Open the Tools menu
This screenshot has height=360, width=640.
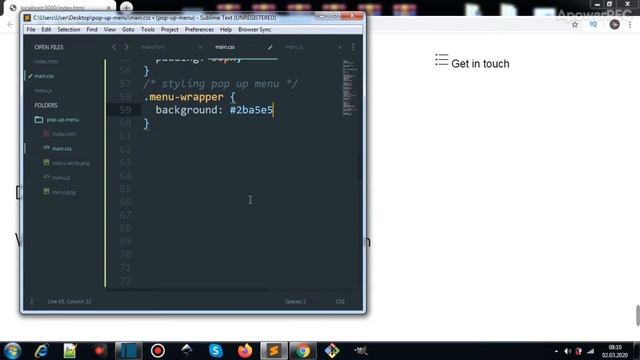[148, 29]
